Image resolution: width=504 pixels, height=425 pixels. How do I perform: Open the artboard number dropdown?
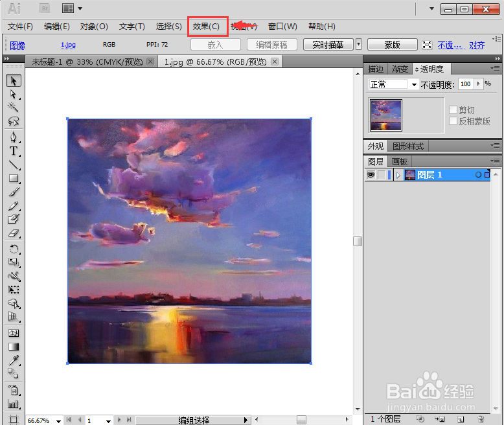tap(108, 421)
